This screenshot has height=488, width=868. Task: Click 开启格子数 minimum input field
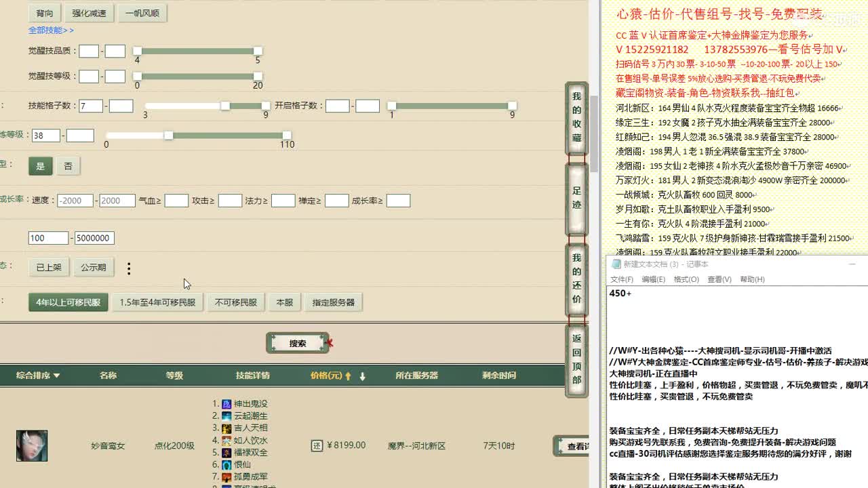tap(337, 106)
